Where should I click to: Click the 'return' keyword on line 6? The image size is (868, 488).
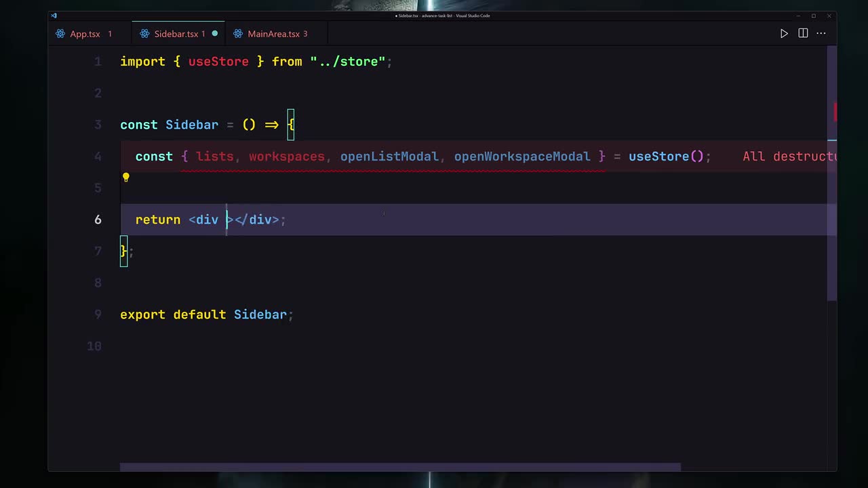point(158,220)
